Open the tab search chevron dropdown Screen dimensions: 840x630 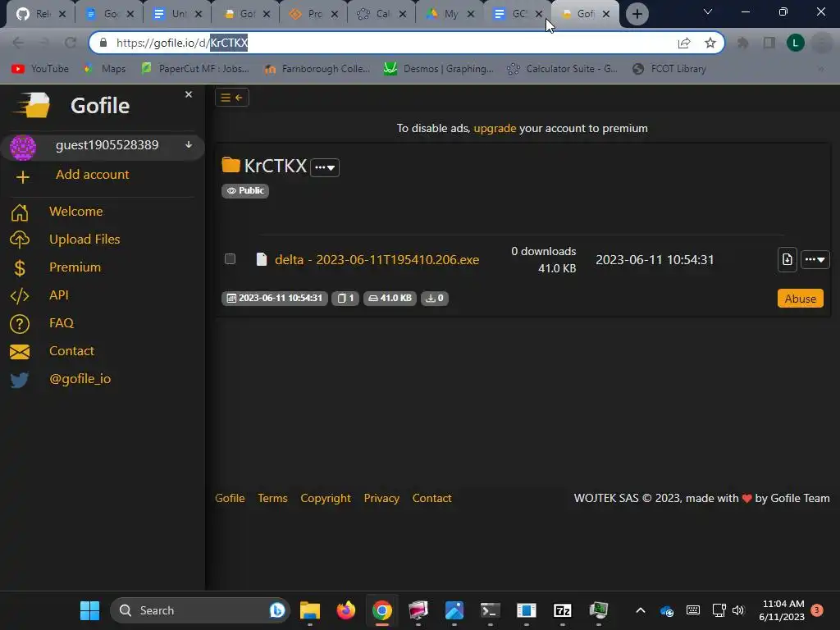(x=708, y=11)
